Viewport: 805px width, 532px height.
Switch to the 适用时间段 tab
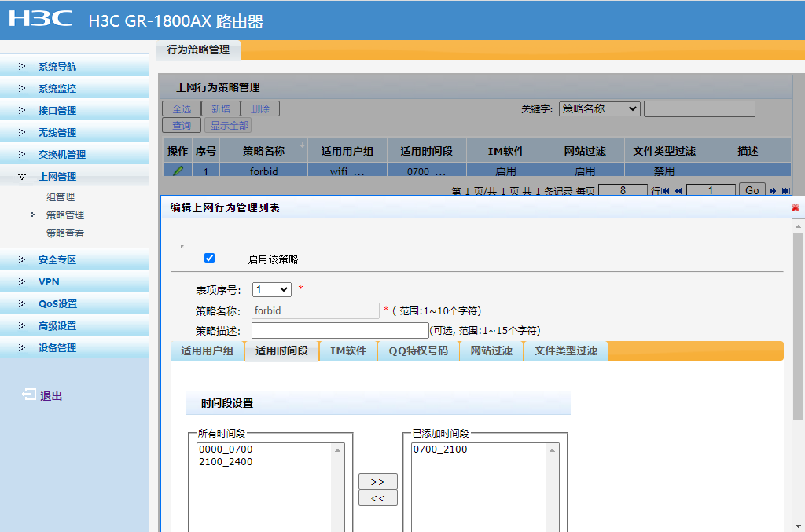coord(281,351)
